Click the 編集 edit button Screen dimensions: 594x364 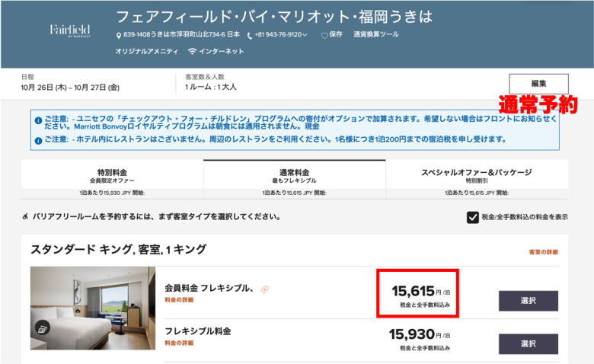538,84
